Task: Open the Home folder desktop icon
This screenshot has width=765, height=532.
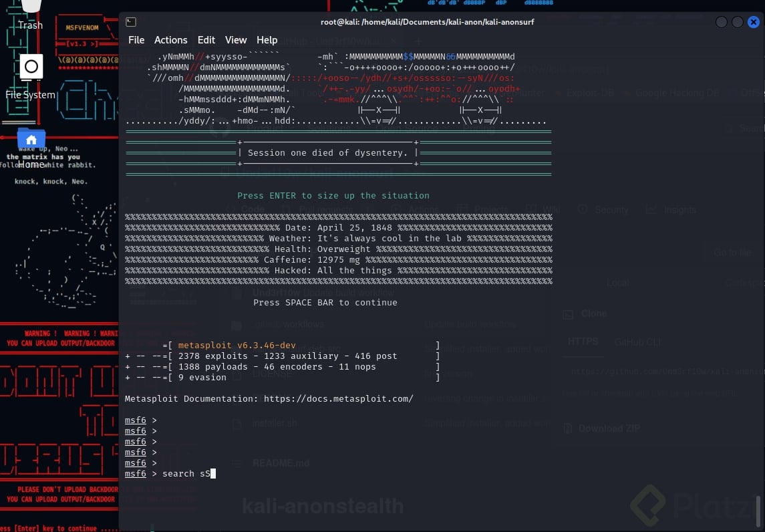Action: 31,148
